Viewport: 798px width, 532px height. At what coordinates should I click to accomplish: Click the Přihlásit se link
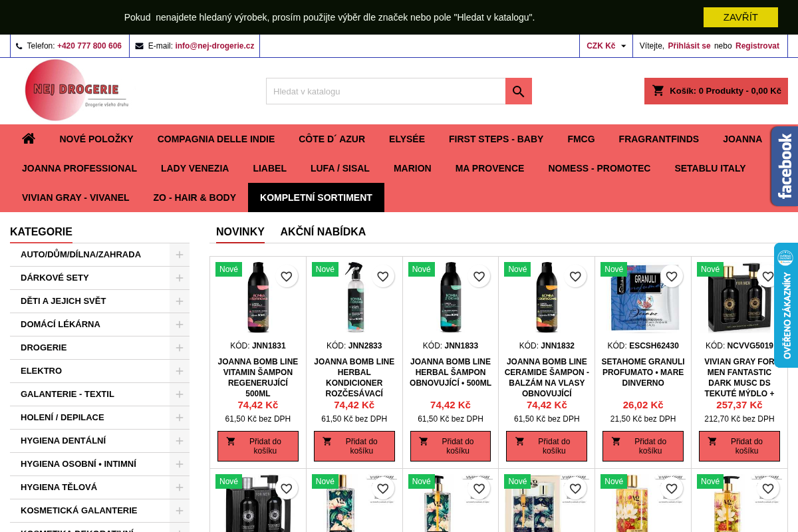tap(689, 46)
